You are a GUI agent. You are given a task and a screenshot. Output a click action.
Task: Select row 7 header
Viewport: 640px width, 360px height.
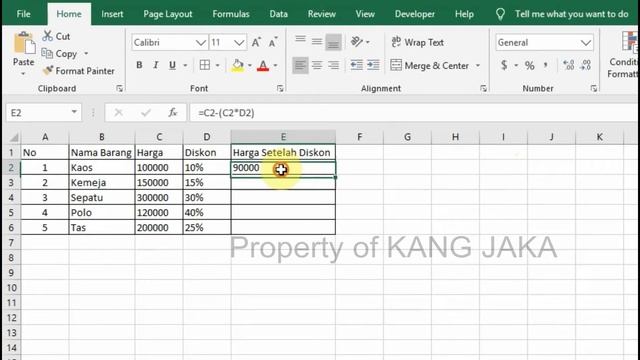click(11, 243)
